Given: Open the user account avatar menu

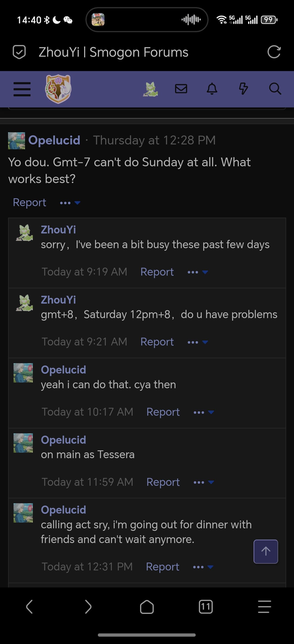Looking at the screenshot, I should click(x=150, y=89).
